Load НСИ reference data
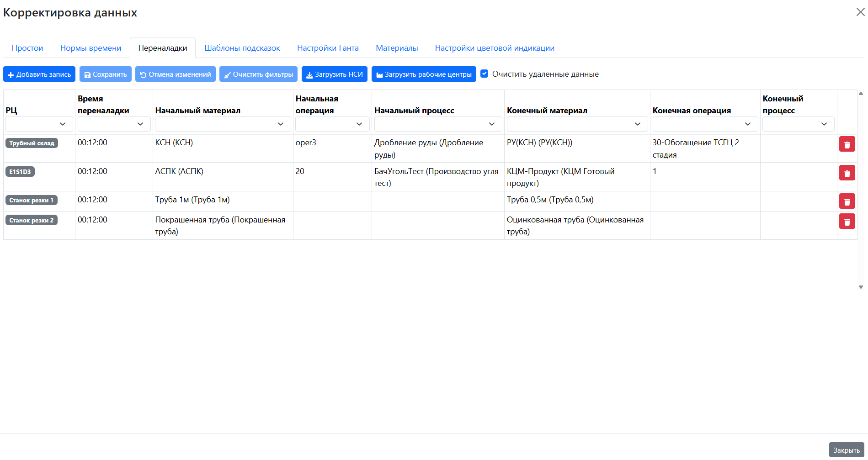This screenshot has height=460, width=868. coord(335,74)
